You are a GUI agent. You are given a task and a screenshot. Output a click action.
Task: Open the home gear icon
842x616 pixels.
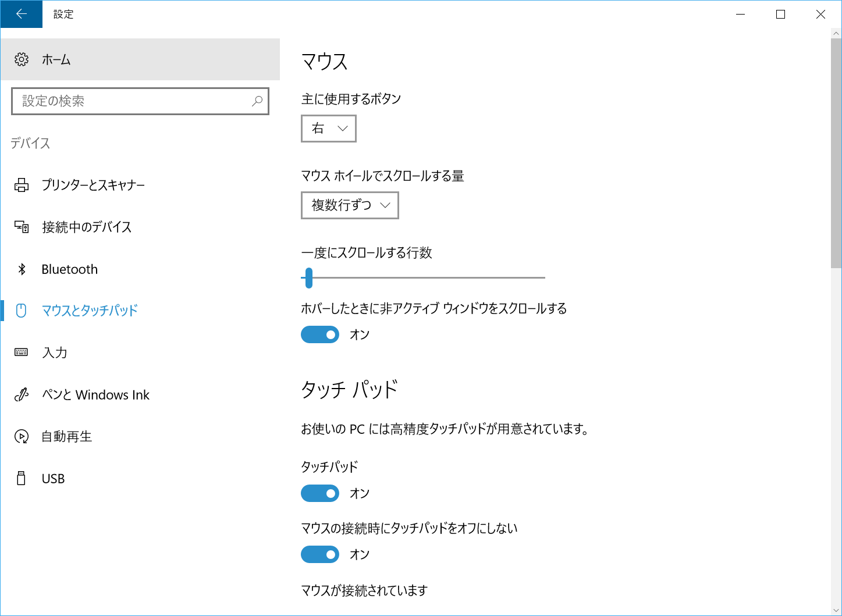click(22, 59)
